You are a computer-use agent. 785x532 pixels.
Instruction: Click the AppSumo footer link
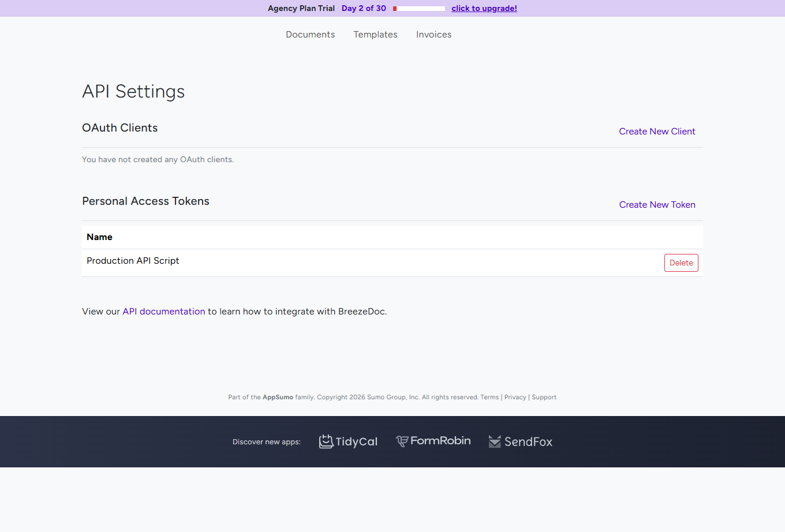click(278, 397)
